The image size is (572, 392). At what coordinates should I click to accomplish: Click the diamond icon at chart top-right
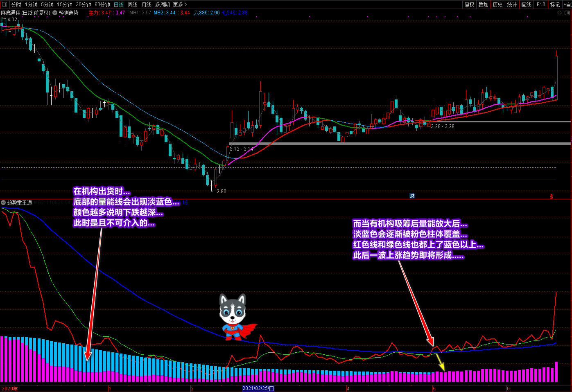tap(560, 13)
